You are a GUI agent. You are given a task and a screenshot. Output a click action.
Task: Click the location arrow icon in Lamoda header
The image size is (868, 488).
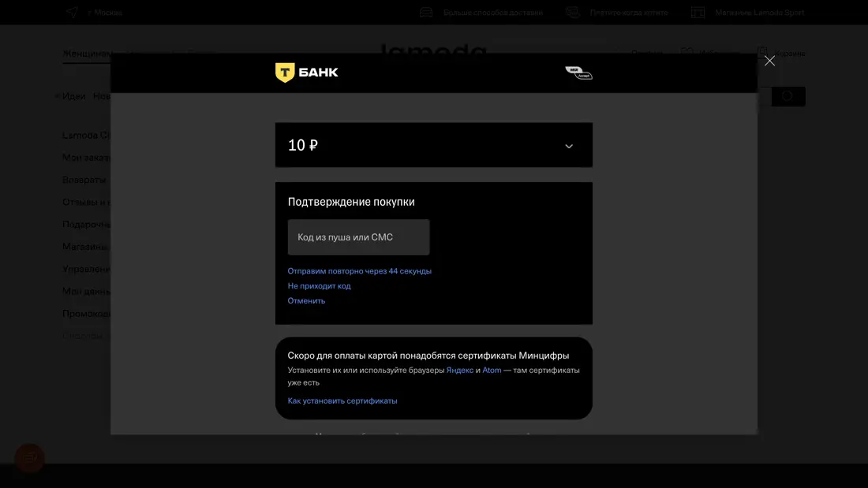[72, 12]
